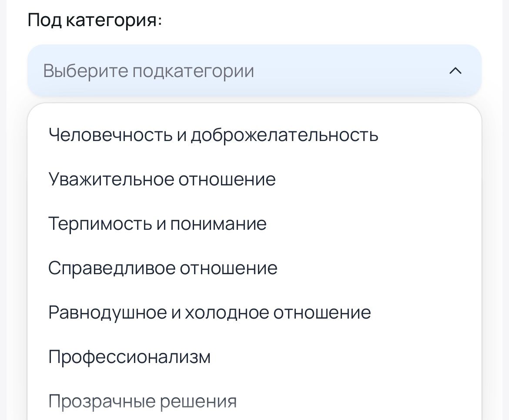Image resolution: width=509 pixels, height=420 pixels.
Task: Click placeholder text 'Выберите подкатегории'
Action: [x=148, y=71]
